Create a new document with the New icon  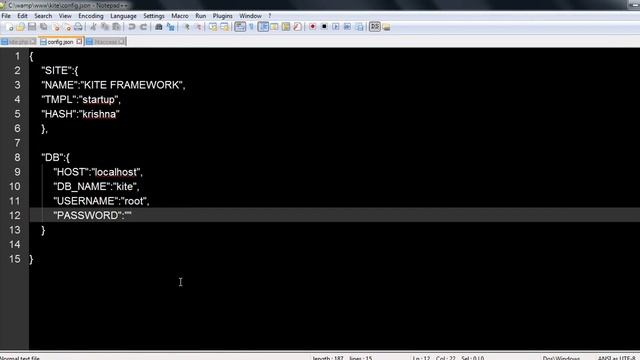point(9,27)
